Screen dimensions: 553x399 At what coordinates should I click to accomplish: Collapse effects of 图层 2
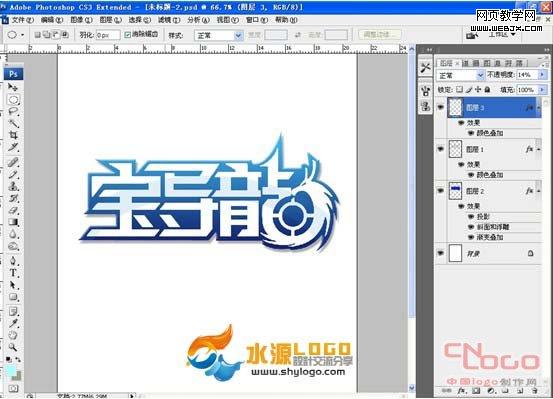(539, 191)
